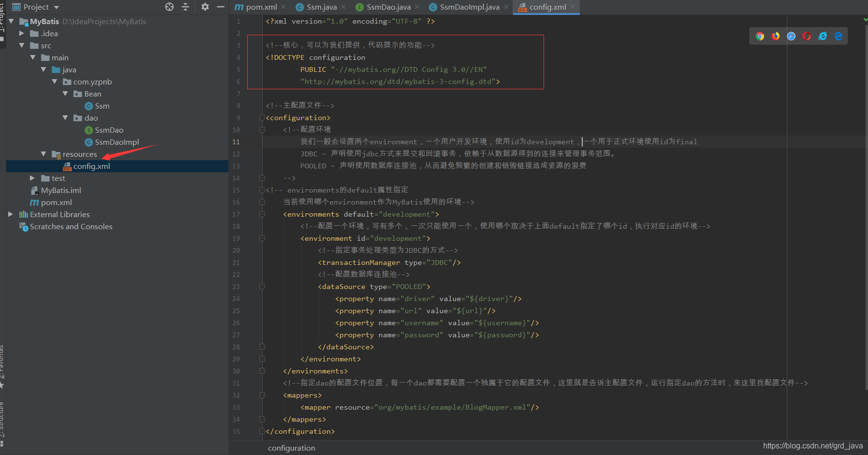This screenshot has height=455, width=868.
Task: Select pom.xml in project tree
Action: [56, 202]
